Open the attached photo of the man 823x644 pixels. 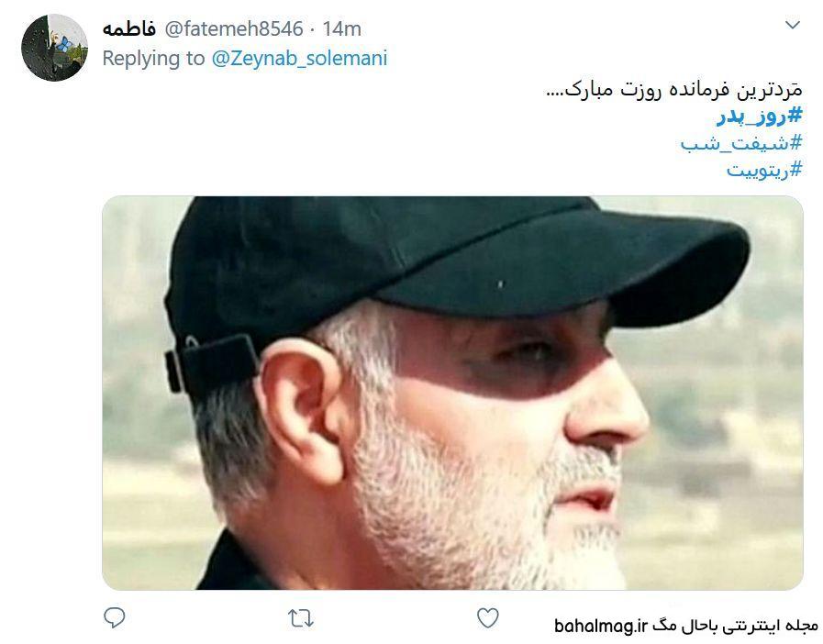click(x=452, y=393)
